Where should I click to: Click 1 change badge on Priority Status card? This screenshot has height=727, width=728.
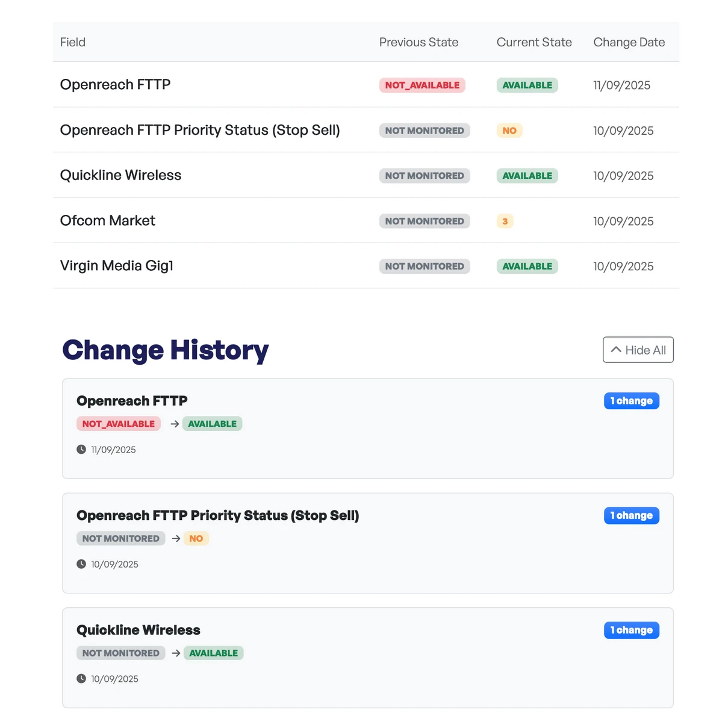(631, 516)
